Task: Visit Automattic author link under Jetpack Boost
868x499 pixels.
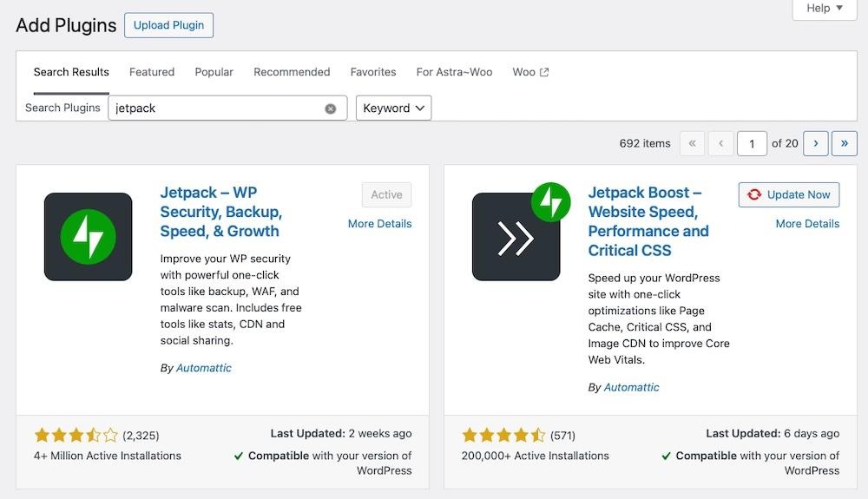Action: pyautogui.click(x=632, y=387)
